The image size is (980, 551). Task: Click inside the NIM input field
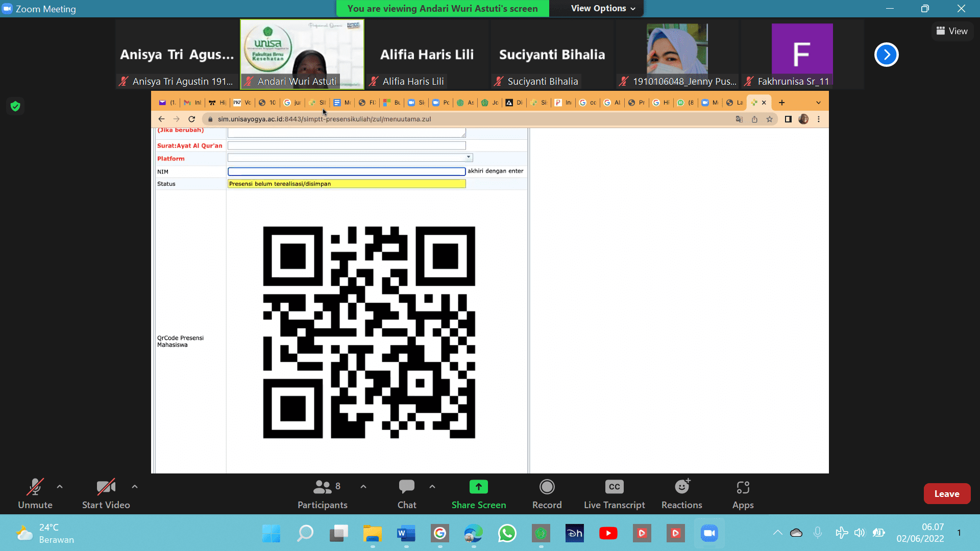(347, 171)
